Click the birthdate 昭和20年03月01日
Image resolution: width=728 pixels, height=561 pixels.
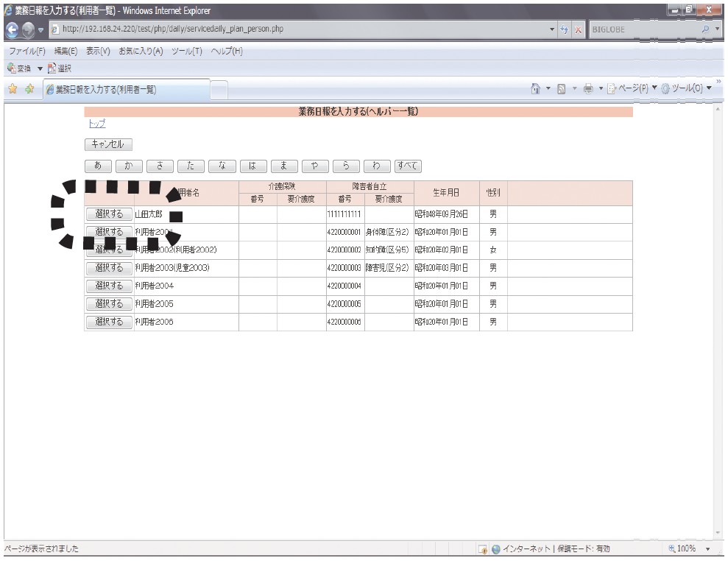[x=442, y=268]
